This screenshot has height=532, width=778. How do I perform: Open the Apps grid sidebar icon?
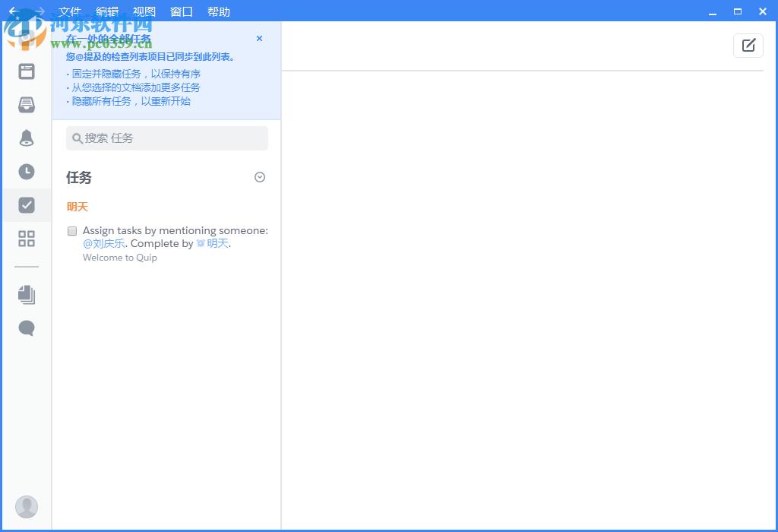(x=27, y=239)
